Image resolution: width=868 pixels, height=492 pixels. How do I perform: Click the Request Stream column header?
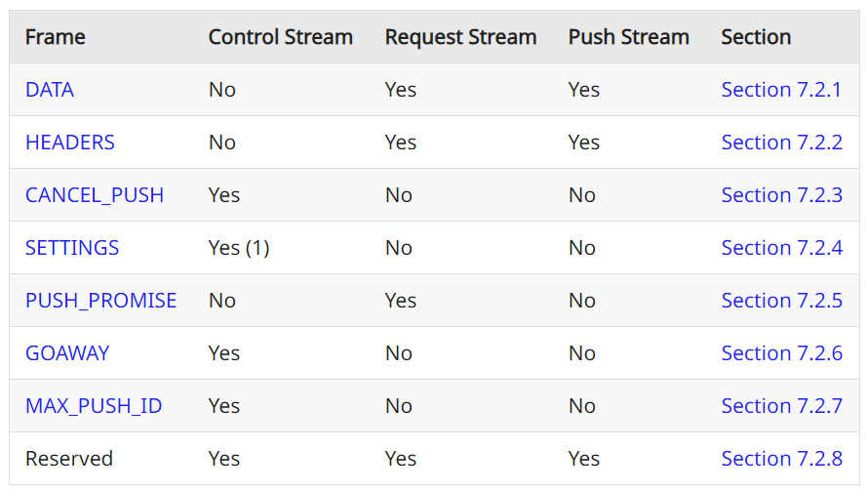click(x=460, y=38)
